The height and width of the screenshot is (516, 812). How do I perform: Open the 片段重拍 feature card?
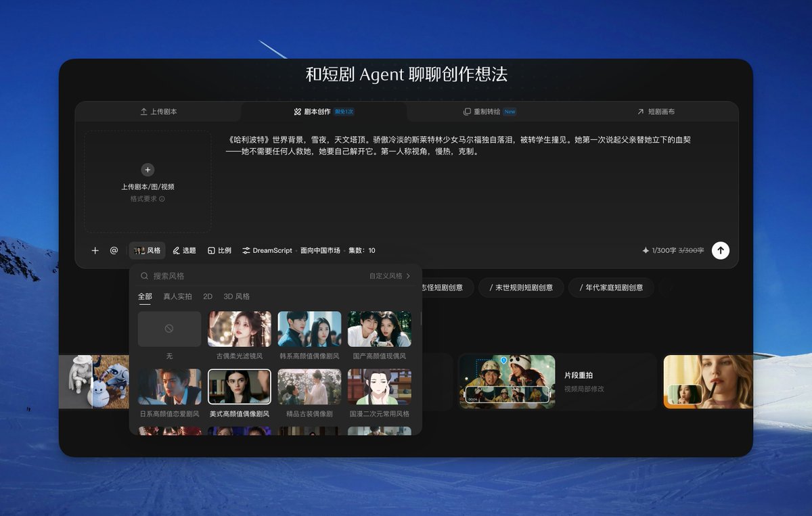[x=557, y=381]
